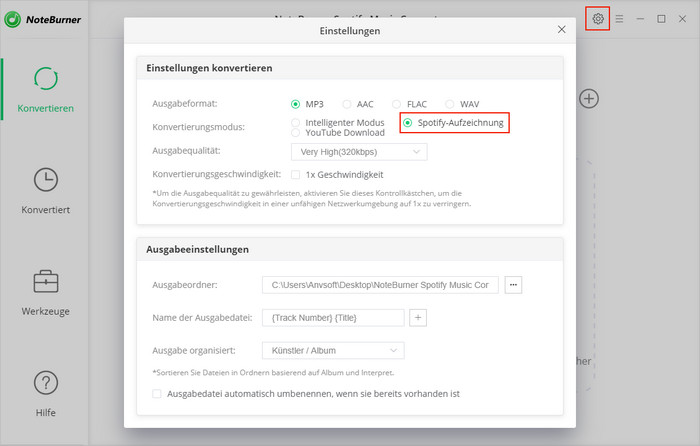
Task: Click the Ausgabeordner path field
Action: tap(379, 285)
